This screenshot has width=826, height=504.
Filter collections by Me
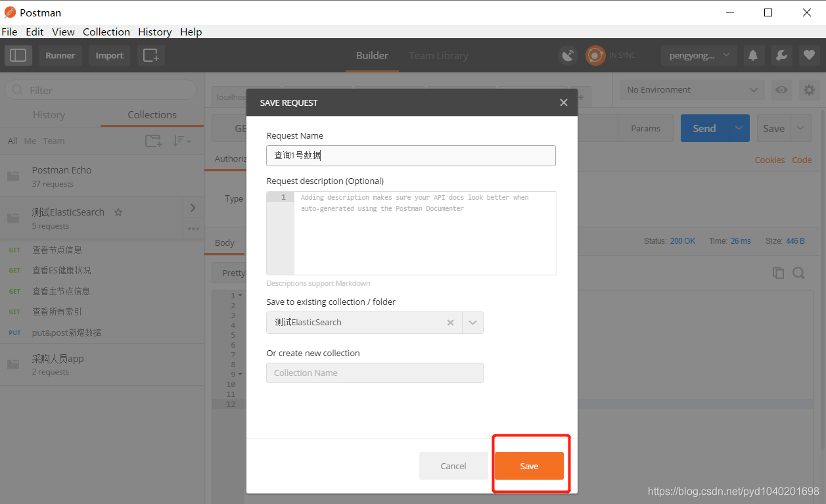click(30, 141)
